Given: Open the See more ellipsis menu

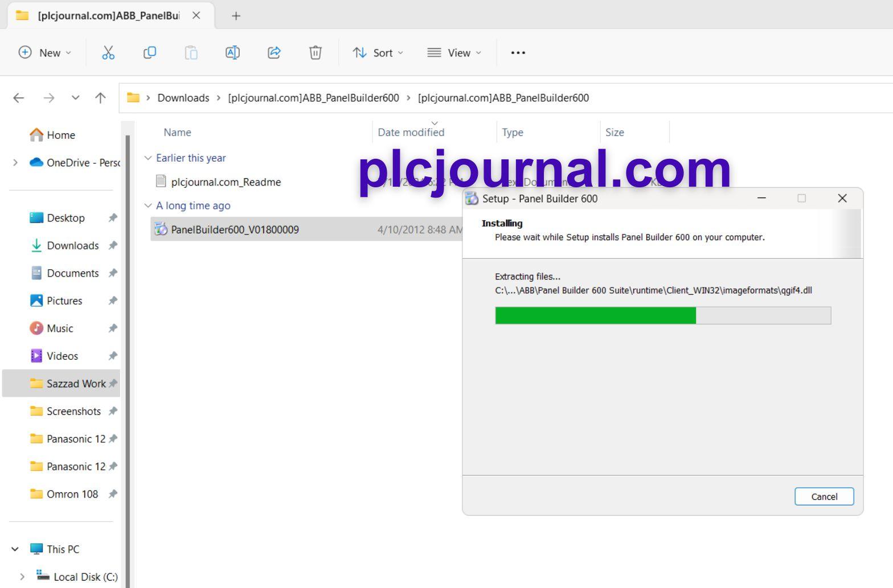Looking at the screenshot, I should coord(518,53).
